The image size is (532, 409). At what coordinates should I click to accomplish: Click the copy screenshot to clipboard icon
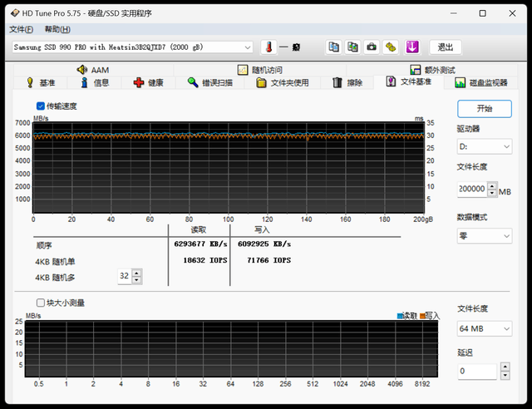[352, 47]
